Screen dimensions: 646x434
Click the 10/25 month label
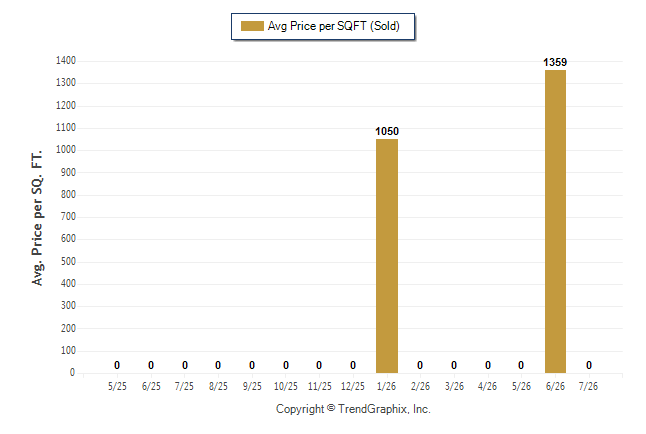[286, 386]
